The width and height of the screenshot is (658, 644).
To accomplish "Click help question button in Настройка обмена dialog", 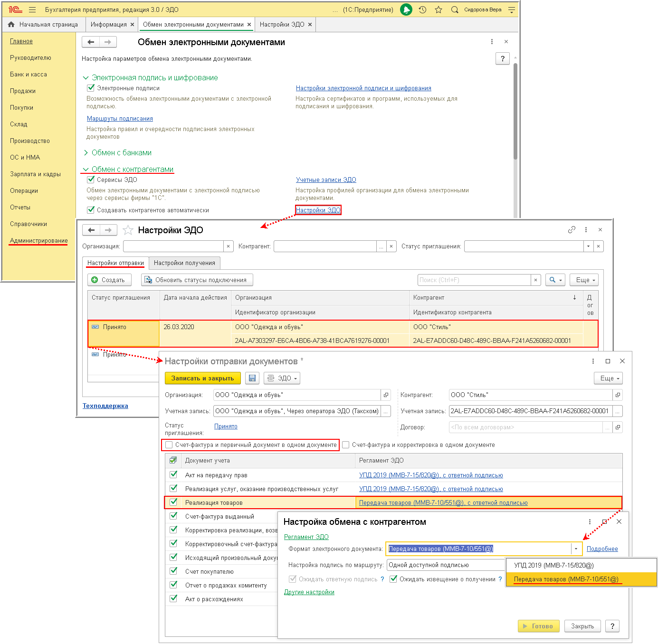I will [x=612, y=626].
